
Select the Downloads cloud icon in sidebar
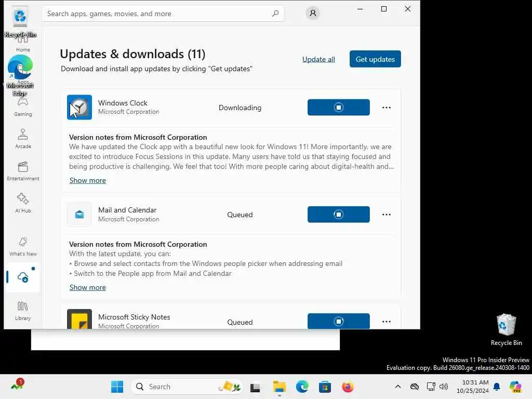click(23, 277)
